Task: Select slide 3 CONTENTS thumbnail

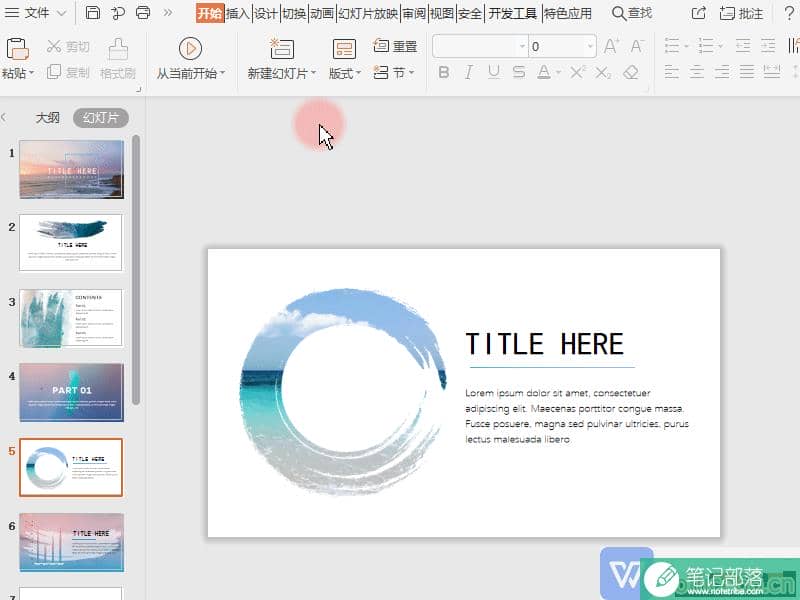Action: pos(71,318)
